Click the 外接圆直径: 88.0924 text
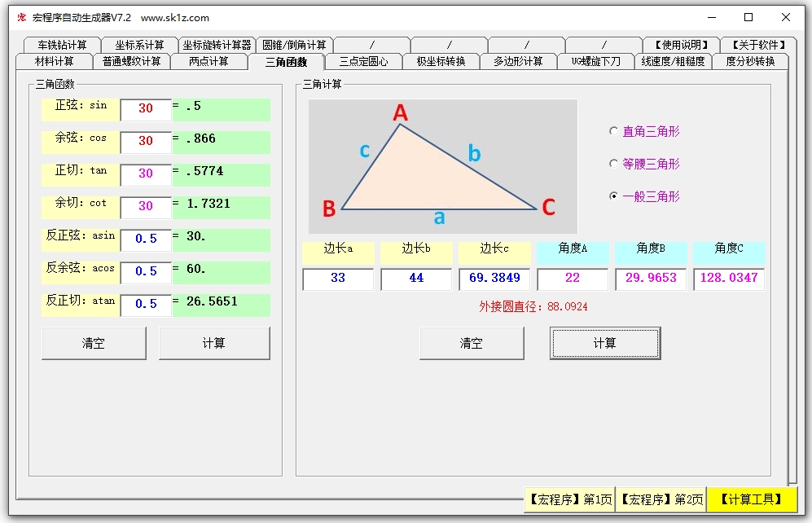Image resolution: width=812 pixels, height=523 pixels. [x=533, y=306]
